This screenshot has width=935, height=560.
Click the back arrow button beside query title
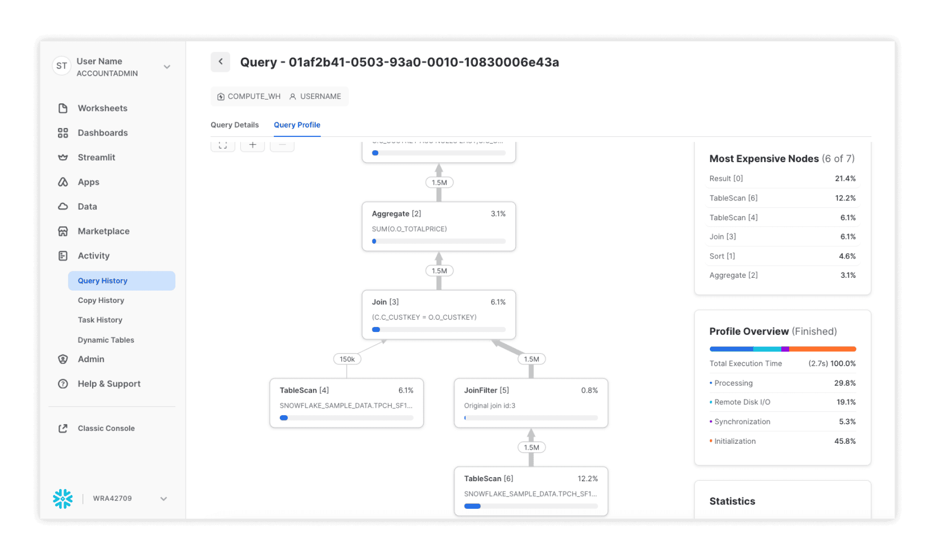[220, 62]
